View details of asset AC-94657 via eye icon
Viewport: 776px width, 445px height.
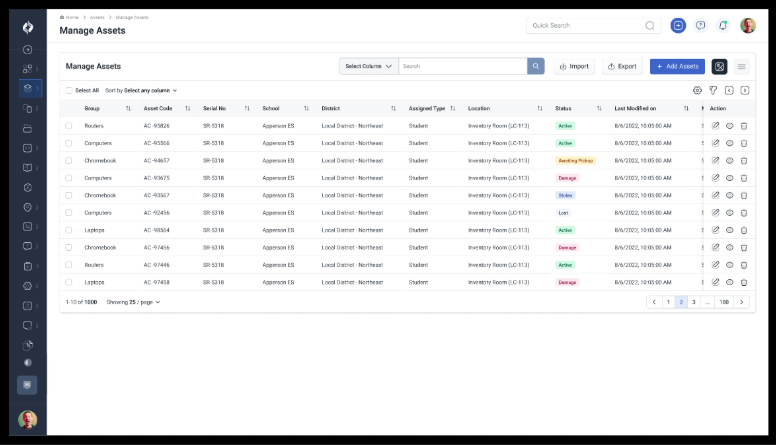click(x=730, y=160)
